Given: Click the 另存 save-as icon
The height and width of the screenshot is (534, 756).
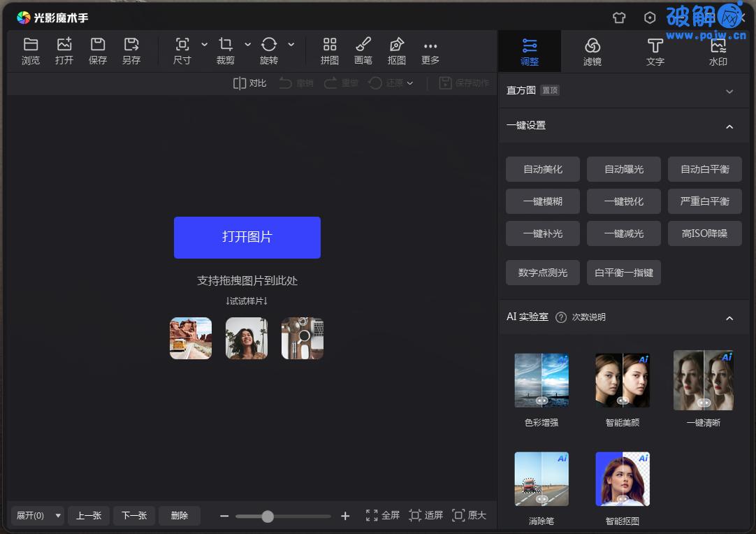Looking at the screenshot, I should (x=131, y=50).
